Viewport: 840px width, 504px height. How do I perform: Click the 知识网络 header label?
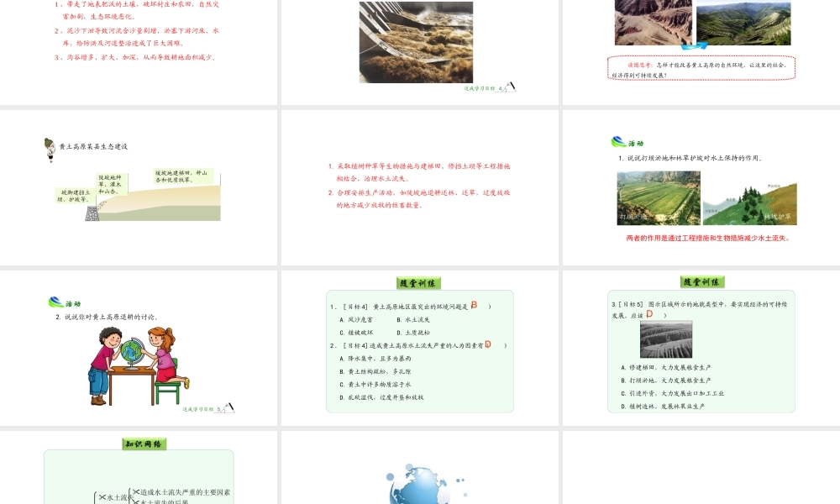144,444
